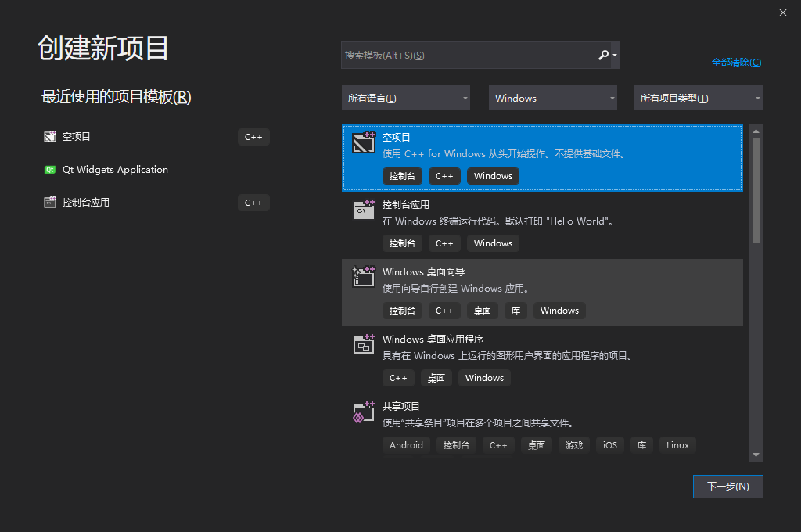
Task: Click the Windows 桌面应用程序 template icon
Action: (x=364, y=344)
